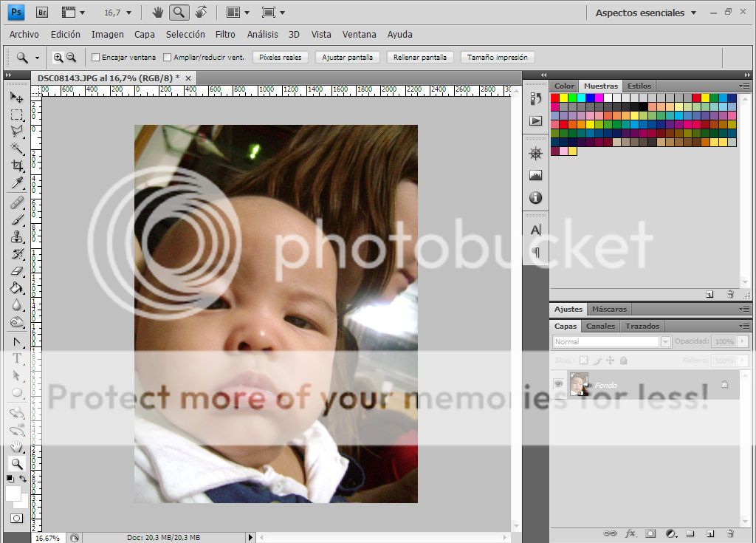Screen dimensions: 756x543
Task: Select the Dodge tool
Action: coord(16,322)
